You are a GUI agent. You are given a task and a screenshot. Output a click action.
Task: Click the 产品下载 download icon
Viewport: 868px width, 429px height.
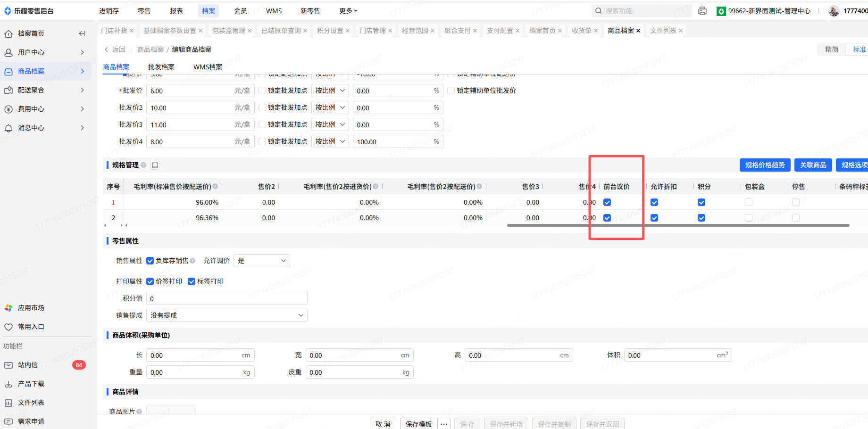click(x=8, y=384)
